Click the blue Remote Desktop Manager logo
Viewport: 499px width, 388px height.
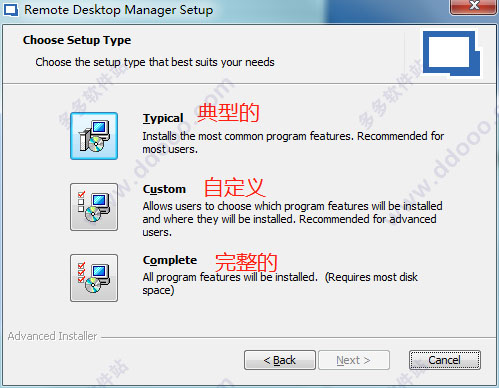tap(451, 53)
